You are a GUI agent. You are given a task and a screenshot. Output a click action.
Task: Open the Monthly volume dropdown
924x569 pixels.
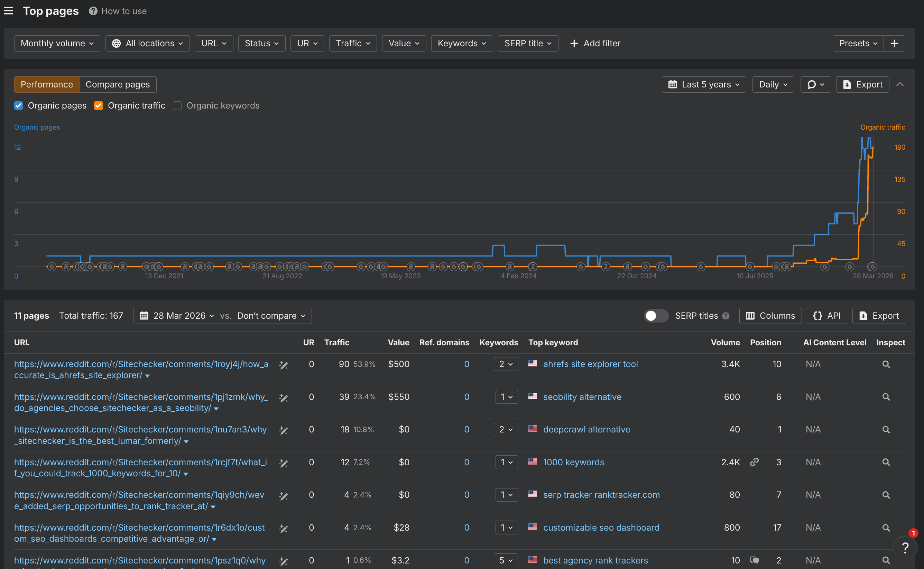click(57, 43)
